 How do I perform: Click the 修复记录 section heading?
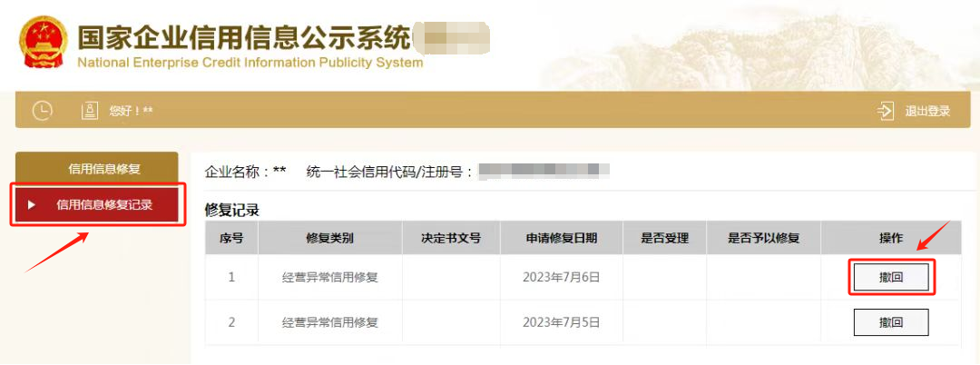(232, 211)
